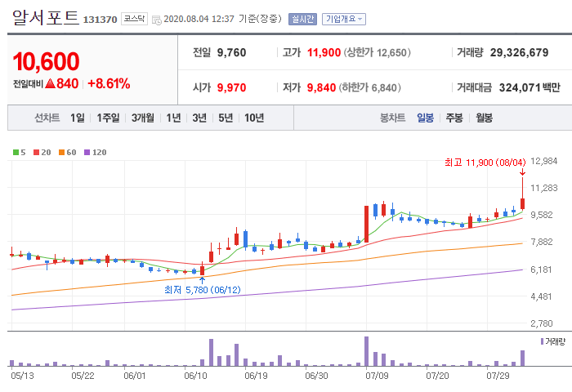Click the tallest volume bar at 07/09

367,351
